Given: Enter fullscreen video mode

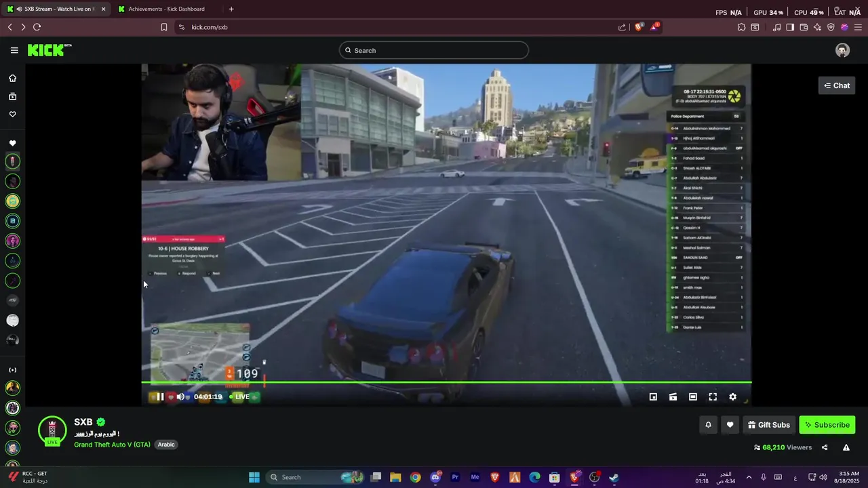Looking at the screenshot, I should coord(713,396).
